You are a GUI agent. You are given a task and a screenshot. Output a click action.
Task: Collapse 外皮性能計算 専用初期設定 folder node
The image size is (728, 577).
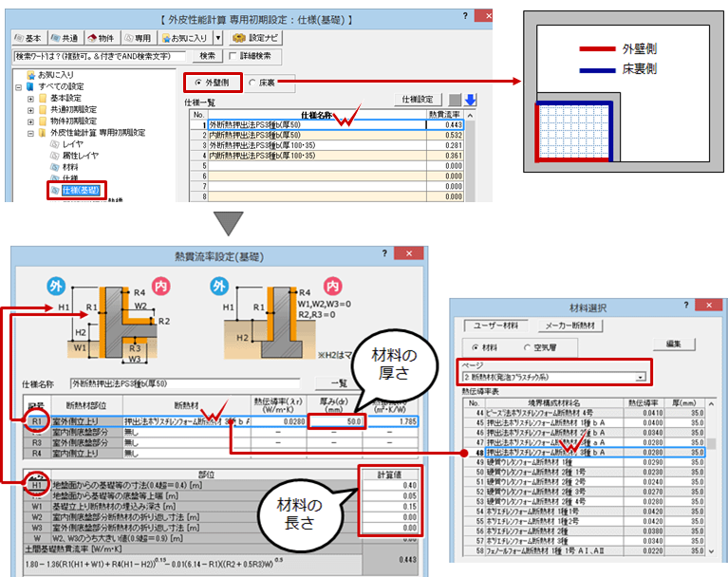click(30, 133)
